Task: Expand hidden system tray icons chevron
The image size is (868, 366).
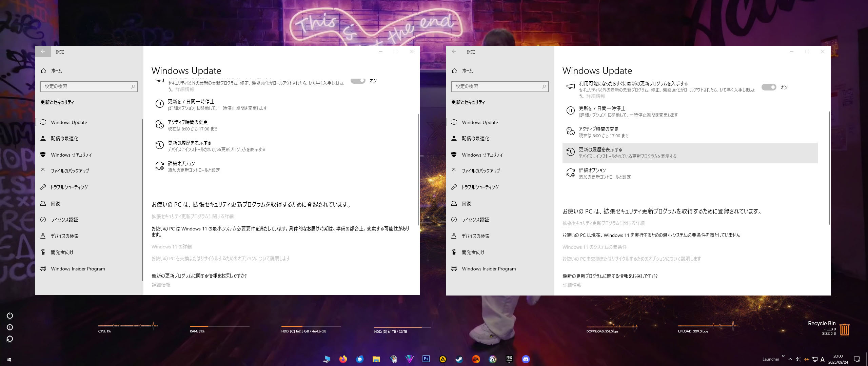Action: pos(790,359)
